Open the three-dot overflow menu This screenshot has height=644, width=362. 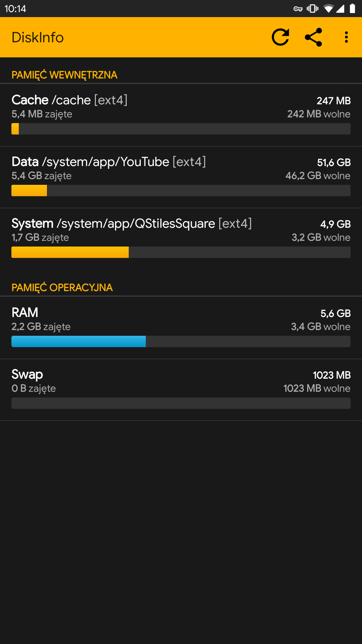click(346, 37)
